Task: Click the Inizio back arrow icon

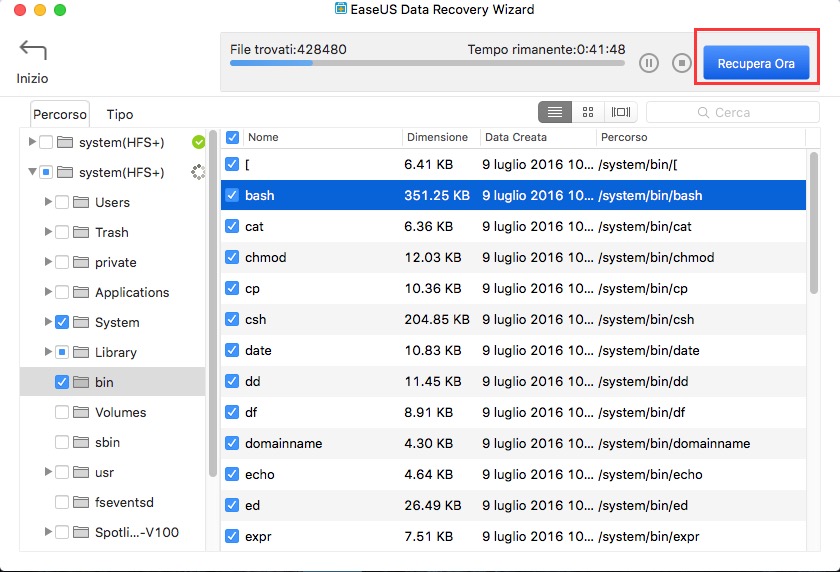Action: 33,50
